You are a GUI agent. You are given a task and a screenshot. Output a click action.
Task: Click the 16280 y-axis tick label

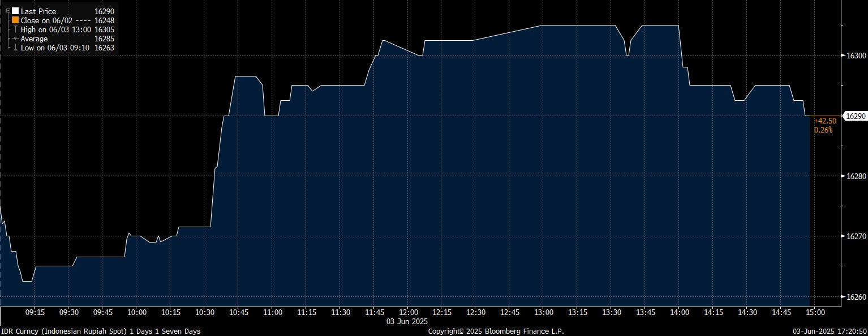pos(855,176)
